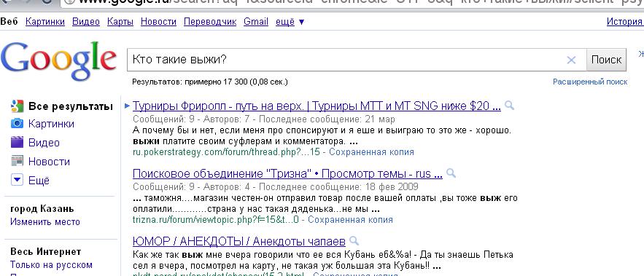Select Все результаты in sidebar
This screenshot has width=644, height=276.
point(70,107)
